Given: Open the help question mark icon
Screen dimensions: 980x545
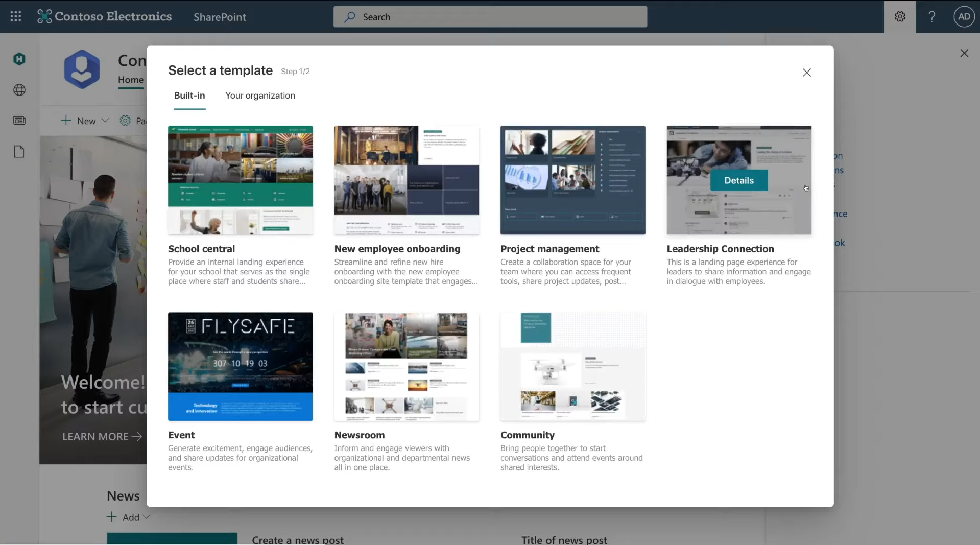Looking at the screenshot, I should point(931,16).
